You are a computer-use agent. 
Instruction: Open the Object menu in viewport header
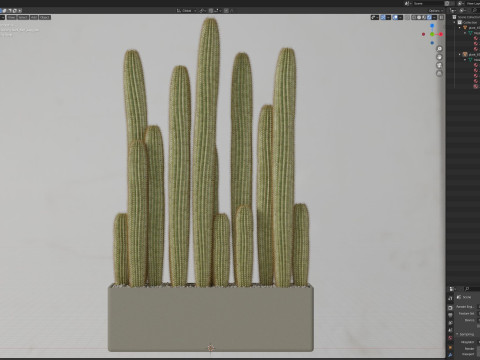click(x=45, y=17)
